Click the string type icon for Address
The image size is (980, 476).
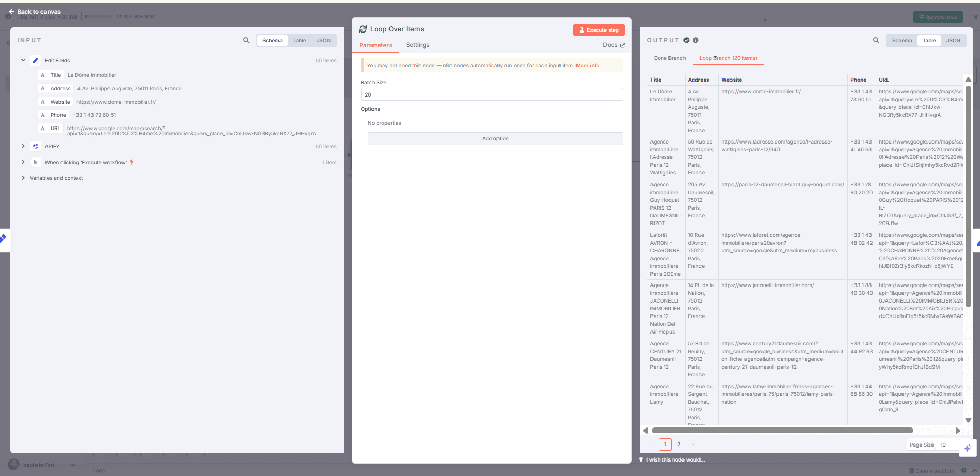pos(43,88)
